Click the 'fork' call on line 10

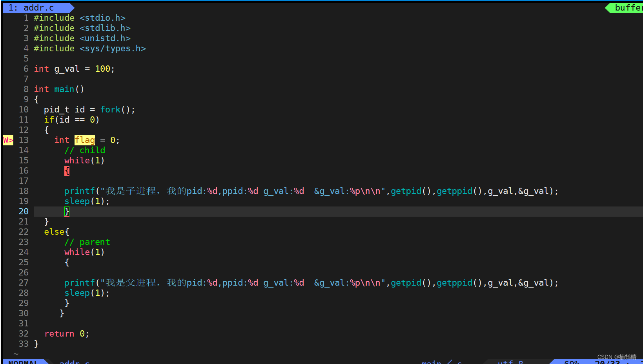(110, 109)
